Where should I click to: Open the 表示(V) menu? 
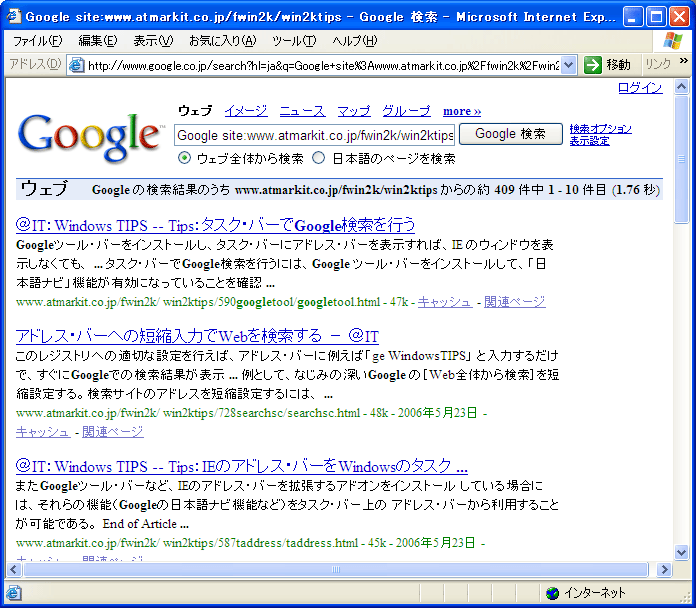[153, 41]
